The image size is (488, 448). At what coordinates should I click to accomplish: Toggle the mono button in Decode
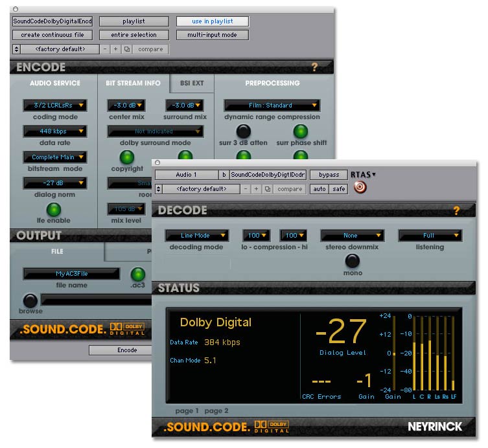352,260
